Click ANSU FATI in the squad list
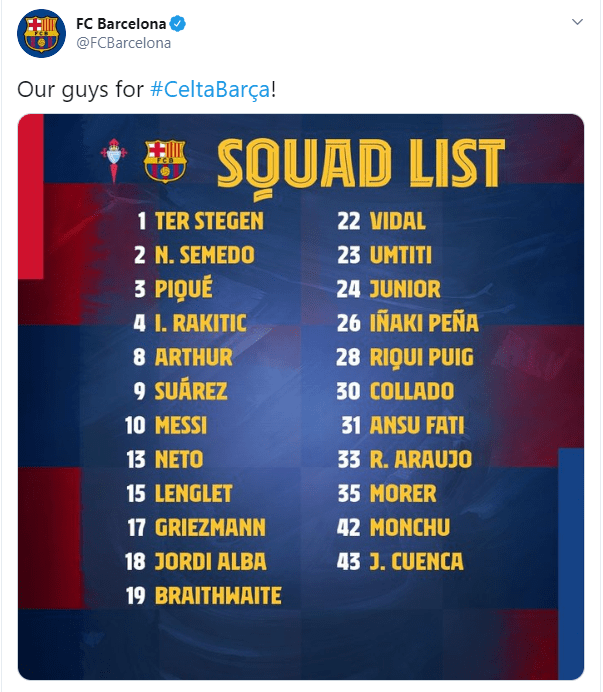 pyautogui.click(x=417, y=425)
